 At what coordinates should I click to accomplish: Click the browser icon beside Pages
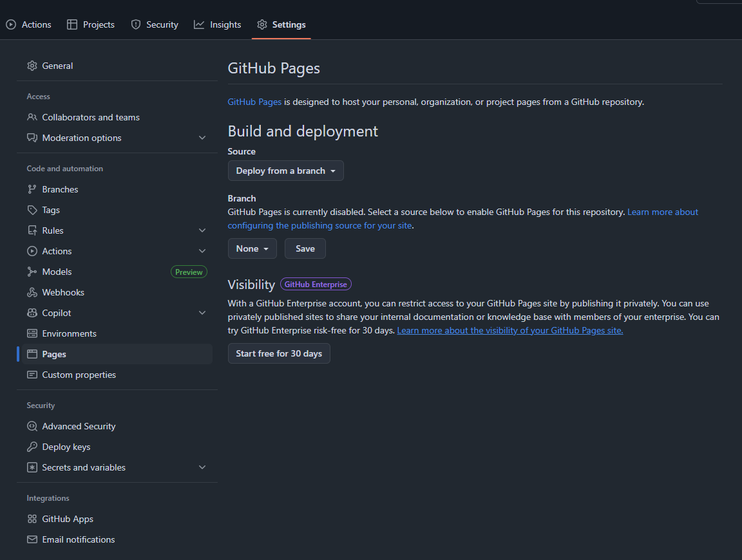point(32,354)
